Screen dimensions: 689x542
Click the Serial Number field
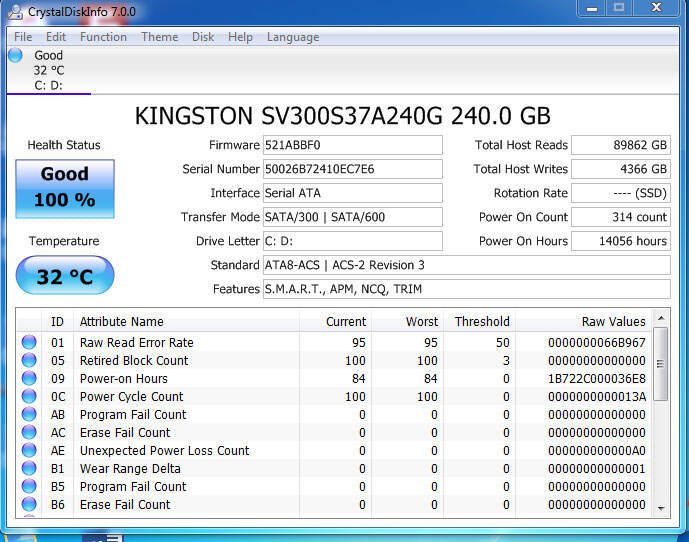[x=352, y=169]
